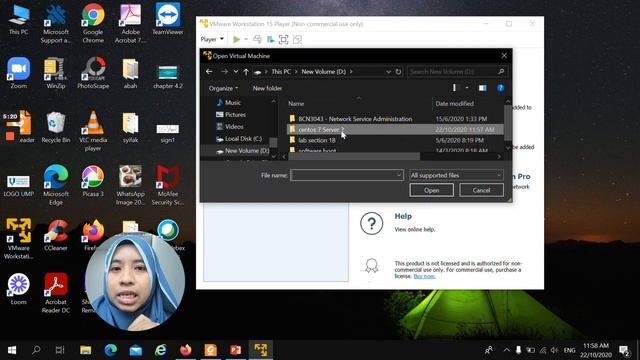
Task: Open WinZip desktop icon
Action: coord(56,73)
